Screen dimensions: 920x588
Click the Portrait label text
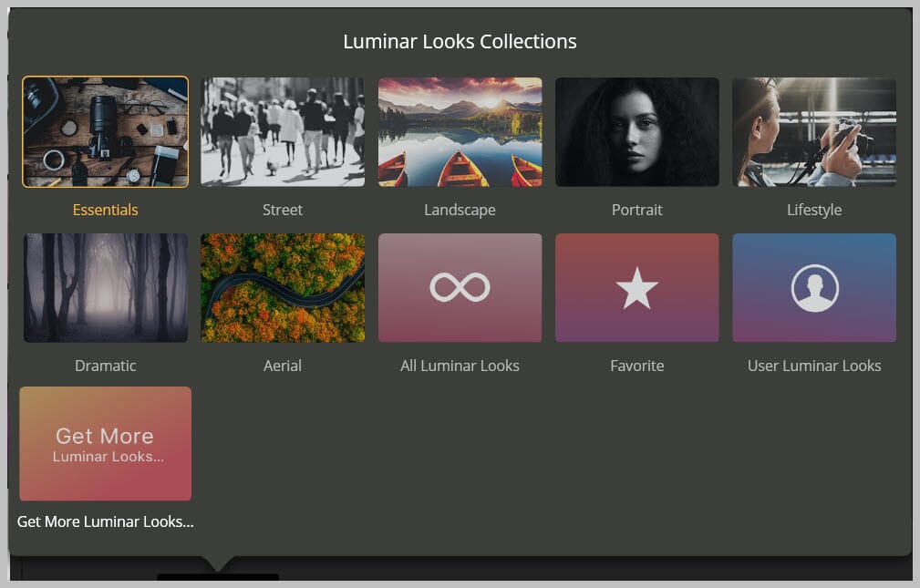[637, 210]
